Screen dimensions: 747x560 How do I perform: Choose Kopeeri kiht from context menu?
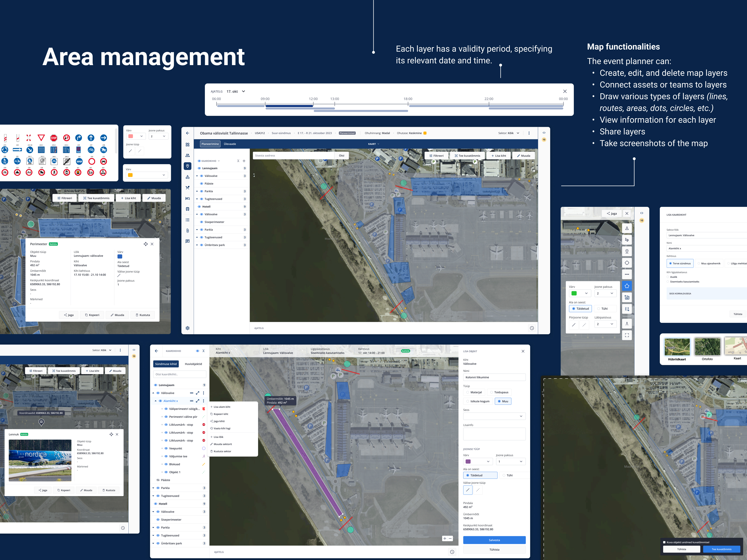click(220, 414)
